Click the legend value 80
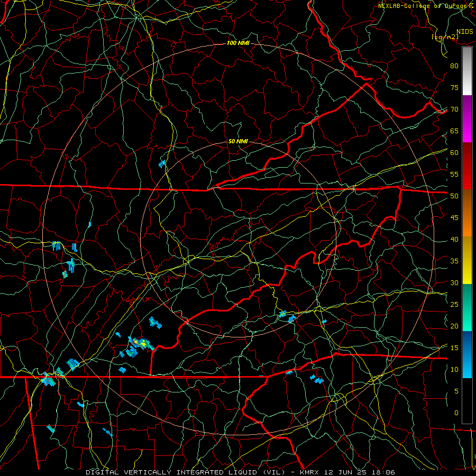The height and width of the screenshot is (476, 476). pyautogui.click(x=454, y=66)
